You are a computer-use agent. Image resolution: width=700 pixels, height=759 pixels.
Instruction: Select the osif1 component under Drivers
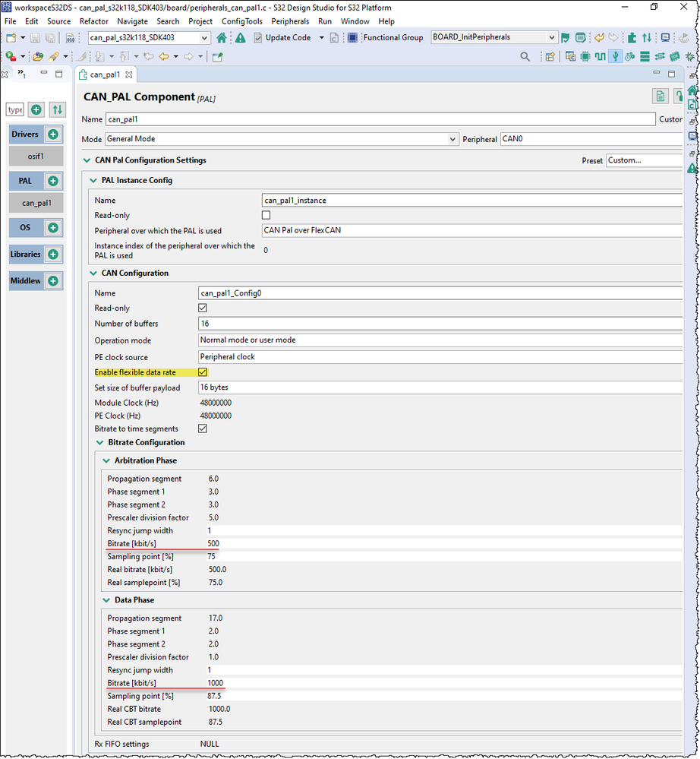[x=35, y=156]
